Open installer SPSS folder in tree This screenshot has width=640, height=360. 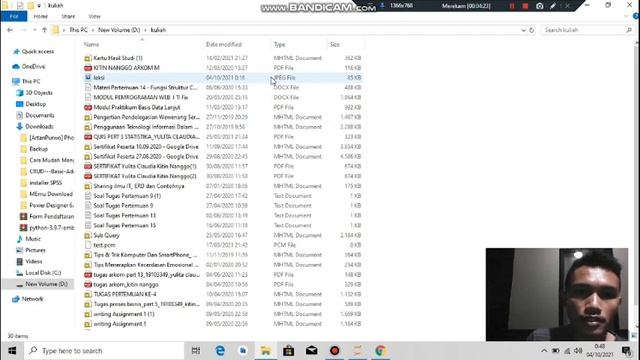pyautogui.click(x=45, y=183)
